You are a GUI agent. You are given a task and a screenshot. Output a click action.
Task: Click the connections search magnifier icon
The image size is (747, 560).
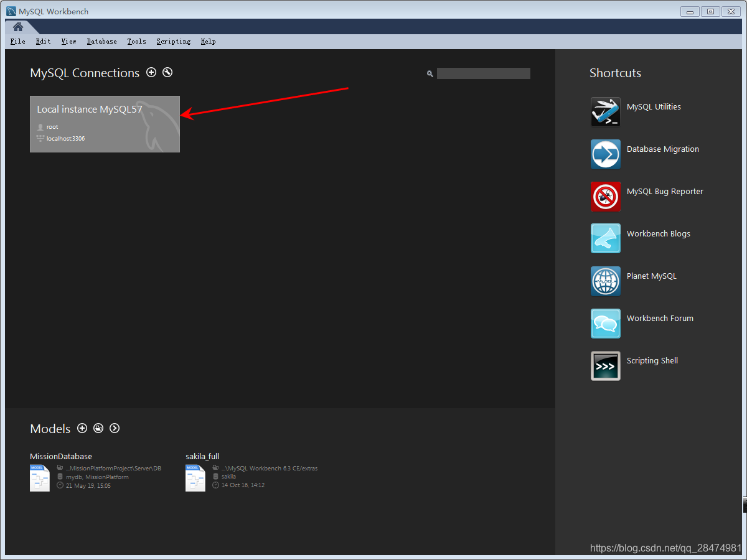(430, 73)
